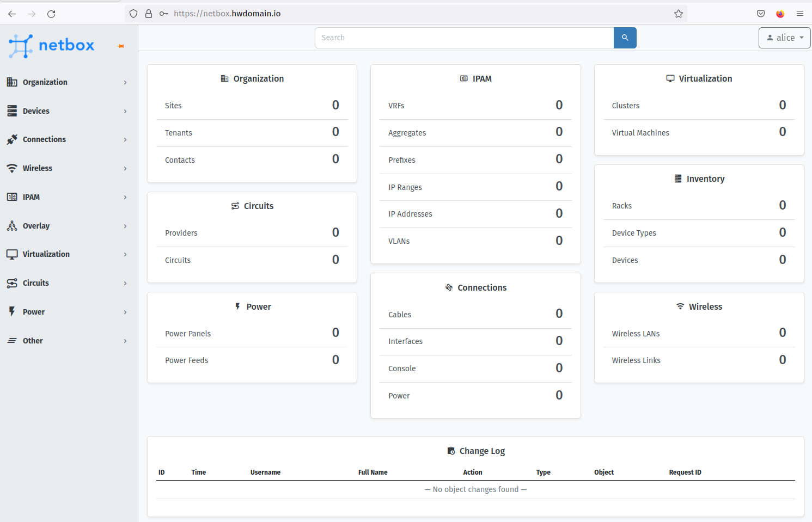Open the Power sidebar menu

[x=69, y=312]
